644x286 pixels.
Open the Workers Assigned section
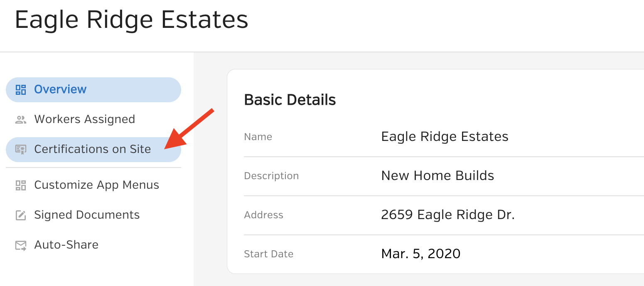[93, 119]
